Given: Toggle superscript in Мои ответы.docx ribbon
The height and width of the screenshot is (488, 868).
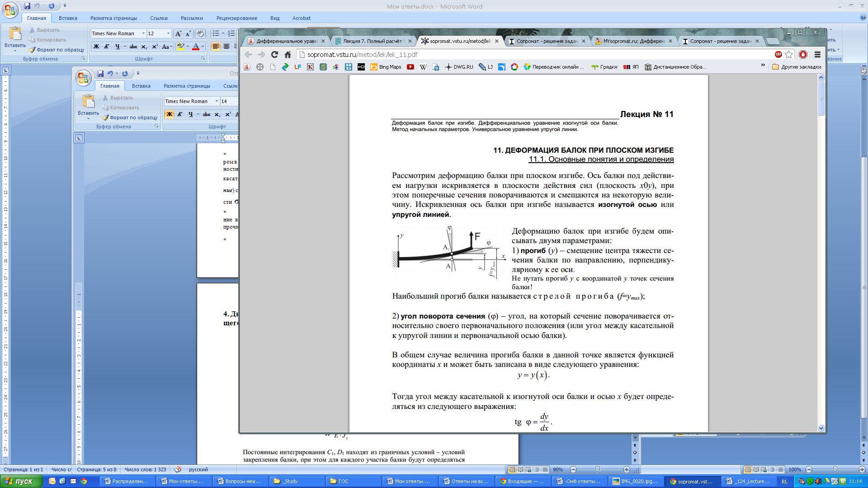Looking at the screenshot, I should coord(155,47).
